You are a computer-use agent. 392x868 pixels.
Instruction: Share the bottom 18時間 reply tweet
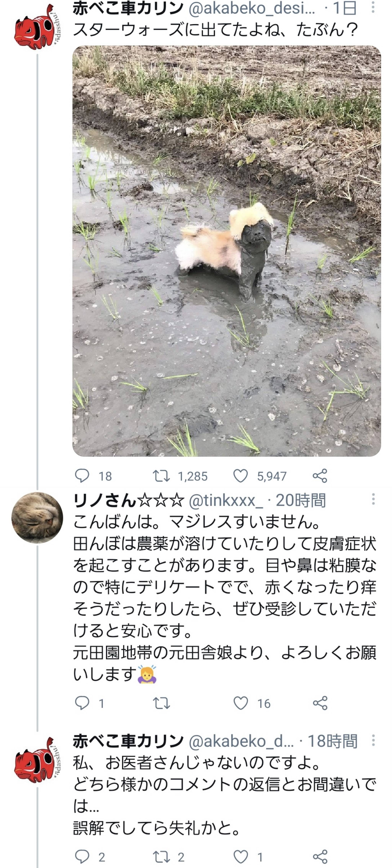(320, 856)
